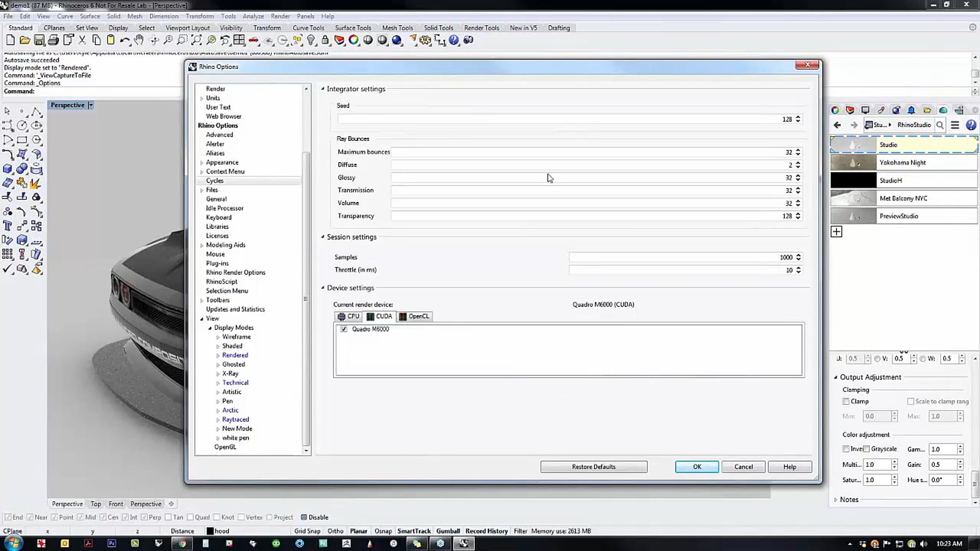
Task: Enable the Knot osnap checkbox
Action: (217, 517)
